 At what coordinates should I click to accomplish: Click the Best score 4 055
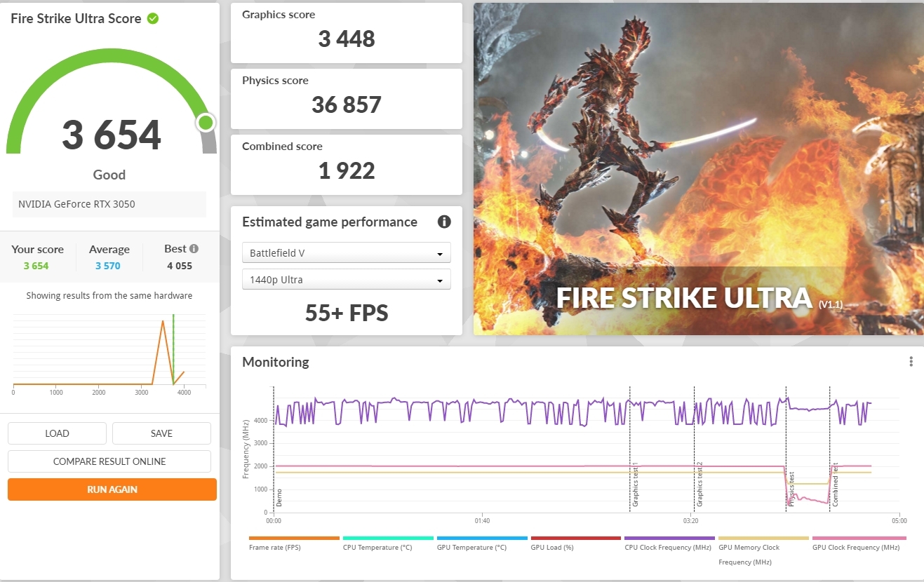[180, 266]
